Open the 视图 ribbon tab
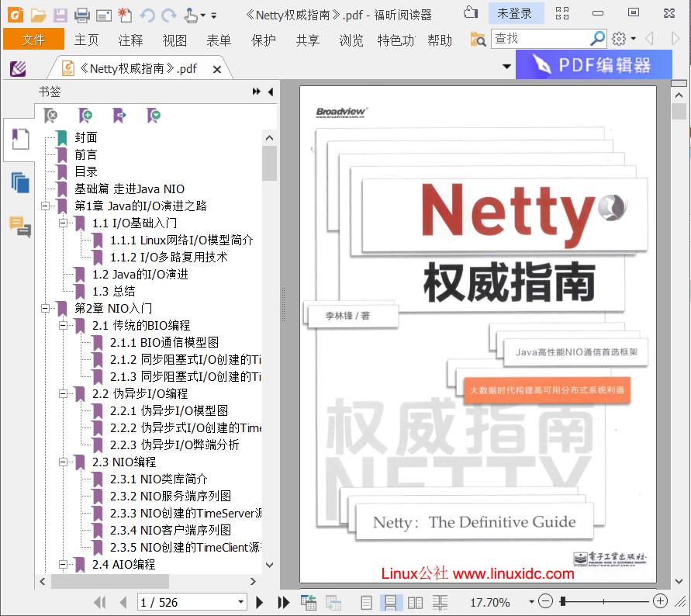691x616 pixels. point(174,40)
